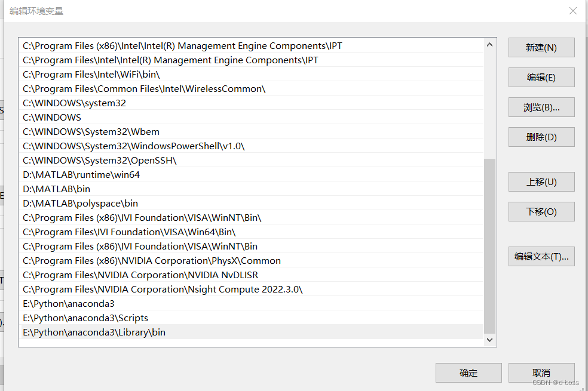
Task: Click the 删除(D) button
Action: (x=541, y=137)
